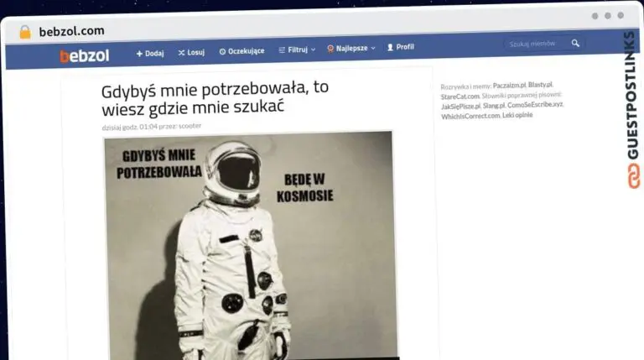Follow the Blasty.pl link
Viewport: 644px width, 360px height.
[x=540, y=85]
